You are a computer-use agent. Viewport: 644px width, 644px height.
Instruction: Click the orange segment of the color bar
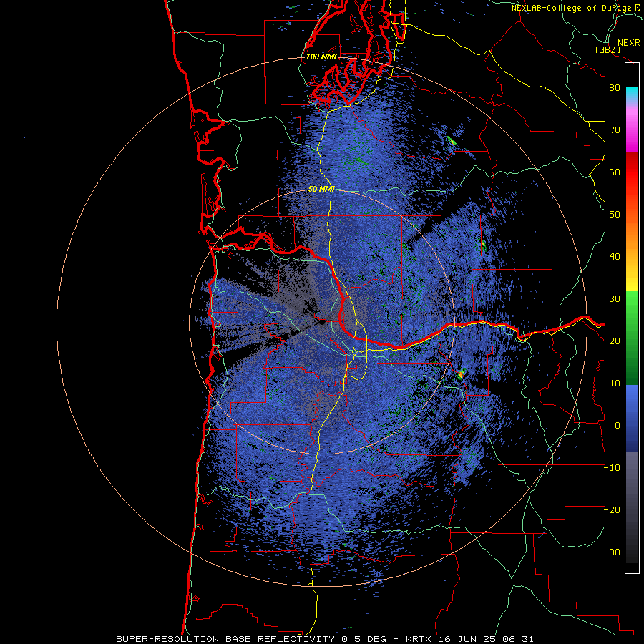pyautogui.click(x=632, y=234)
